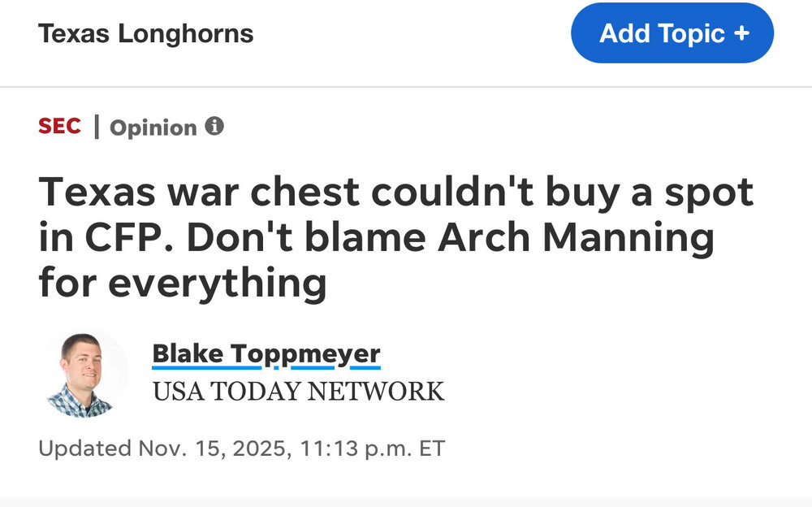Click the surname "Toppmeyer" in the byline
812x507 pixels.
coord(304,354)
